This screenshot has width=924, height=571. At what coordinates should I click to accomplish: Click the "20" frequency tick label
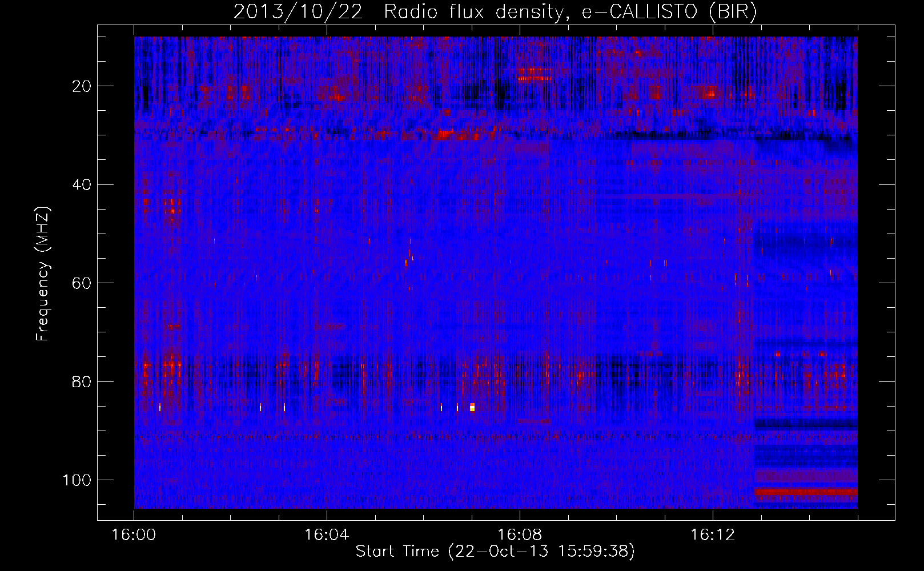[x=82, y=86]
